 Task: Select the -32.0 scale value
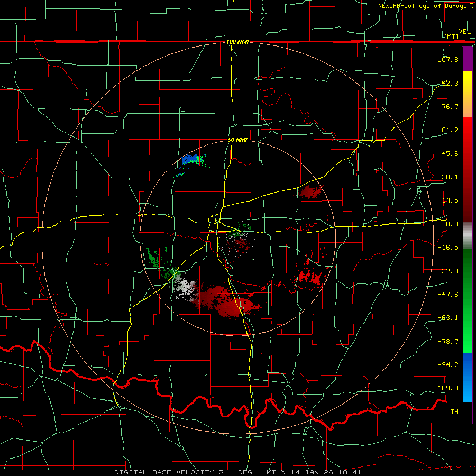coord(448,271)
